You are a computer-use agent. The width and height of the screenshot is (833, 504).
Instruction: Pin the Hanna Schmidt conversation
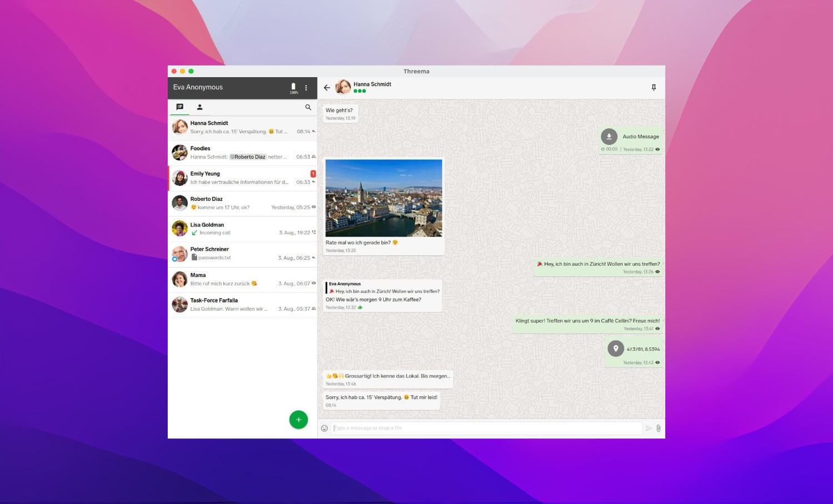(x=654, y=88)
